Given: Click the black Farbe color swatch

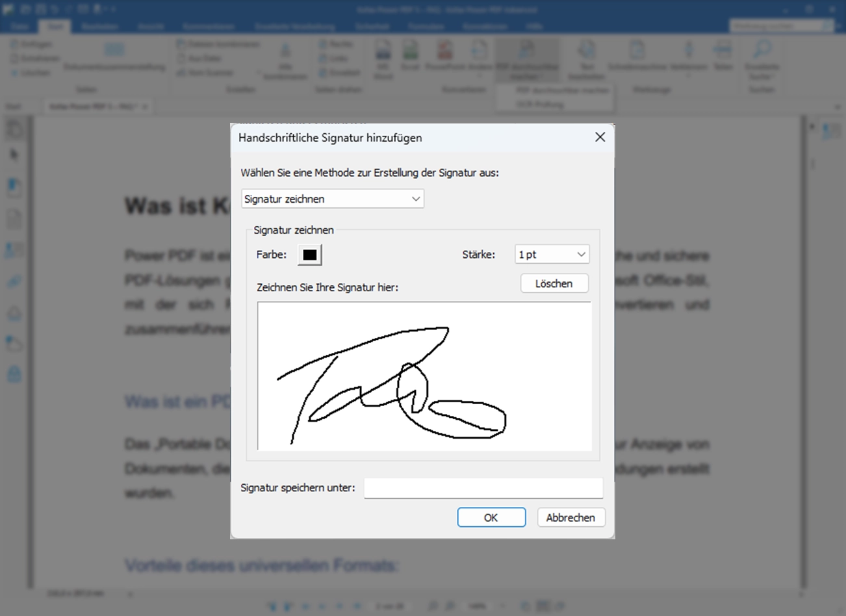Looking at the screenshot, I should click(310, 255).
